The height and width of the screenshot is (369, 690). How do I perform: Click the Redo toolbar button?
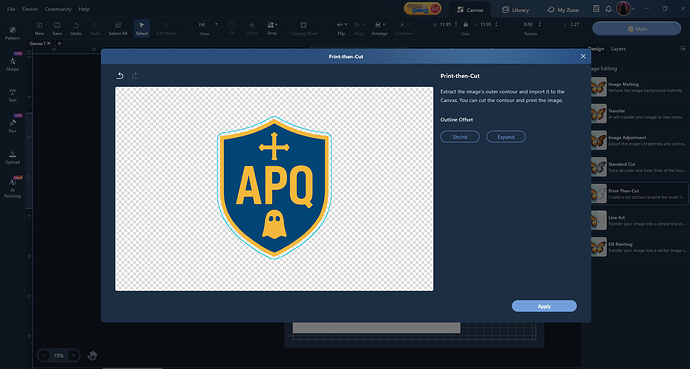(95, 29)
